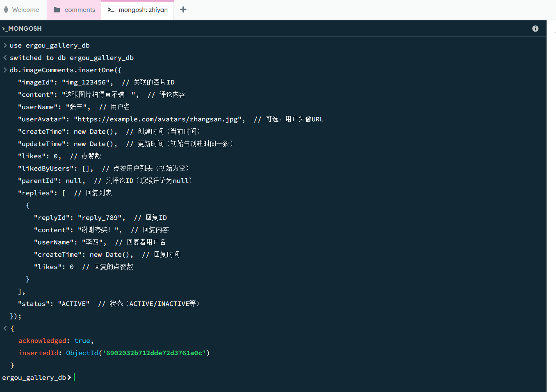Click the "ACTIVE" status value
The width and height of the screenshot is (556, 392).
tap(74, 304)
